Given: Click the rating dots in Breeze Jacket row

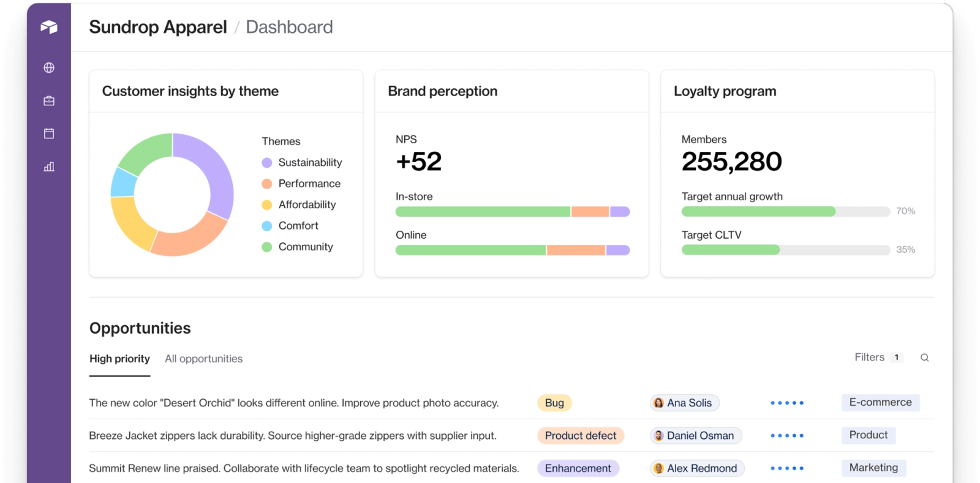Looking at the screenshot, I should (x=787, y=436).
